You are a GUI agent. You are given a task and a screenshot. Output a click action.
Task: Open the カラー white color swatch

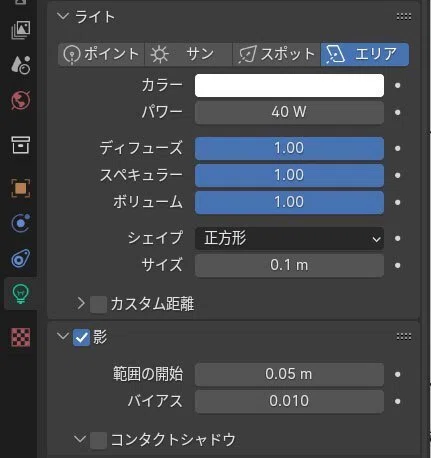point(289,86)
